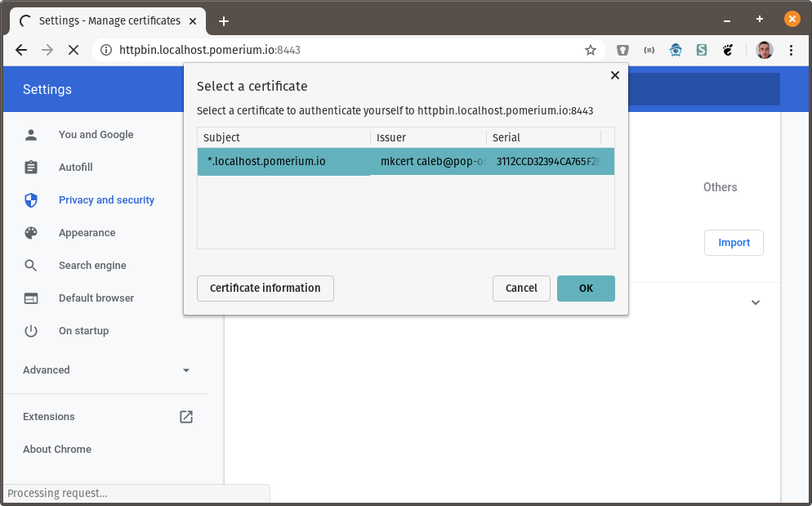This screenshot has height=506, width=812.
Task: Minimize the browser window
Action: click(727, 20)
